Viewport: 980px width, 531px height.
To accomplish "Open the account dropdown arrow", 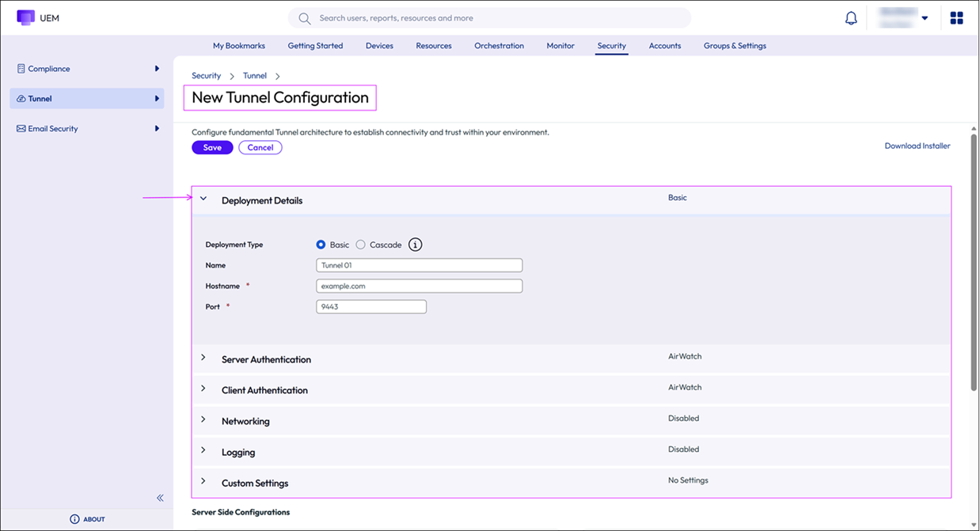I will pos(925,18).
